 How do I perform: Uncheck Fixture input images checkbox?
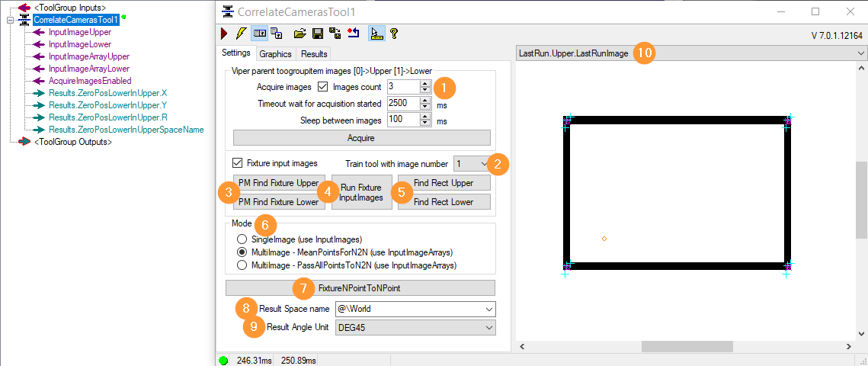(238, 163)
